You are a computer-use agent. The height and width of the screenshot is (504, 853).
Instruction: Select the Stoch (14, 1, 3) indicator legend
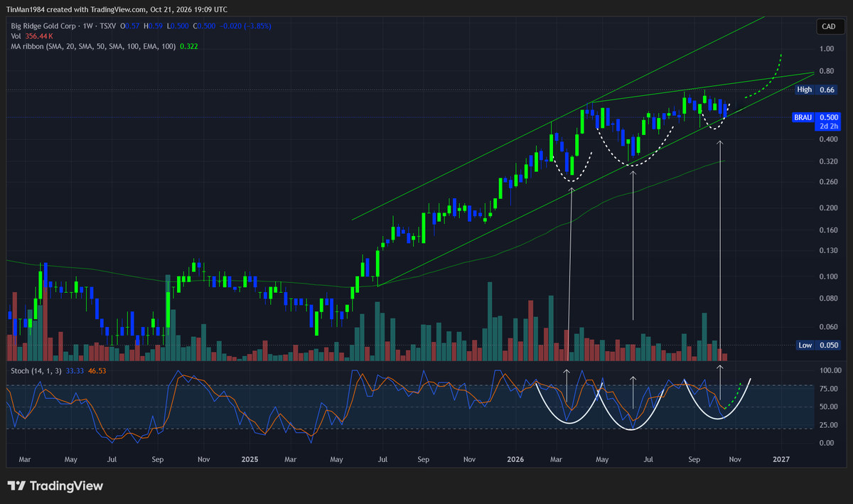click(36, 370)
